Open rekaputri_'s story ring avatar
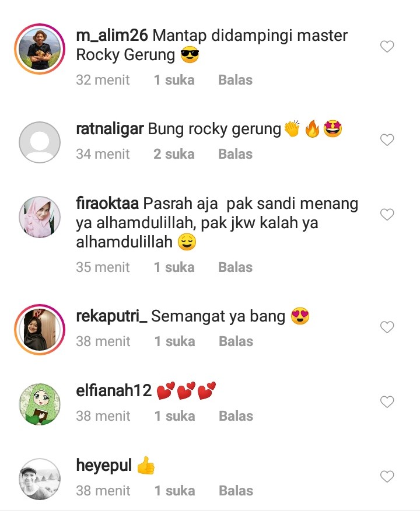420x517 pixels. click(x=40, y=329)
